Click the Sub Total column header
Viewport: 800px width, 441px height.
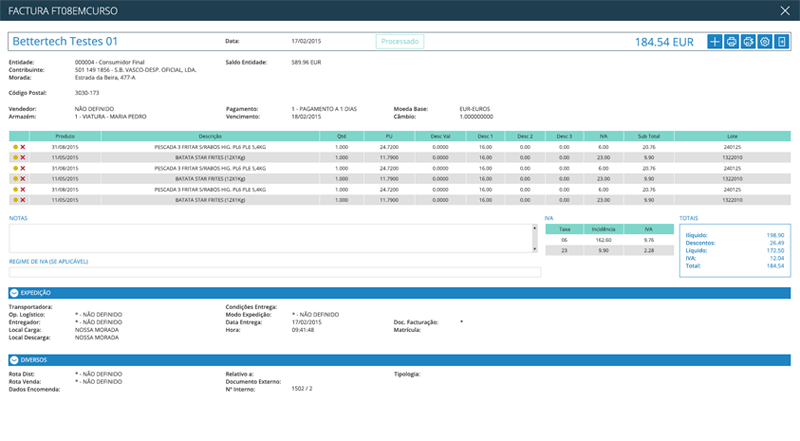point(651,135)
